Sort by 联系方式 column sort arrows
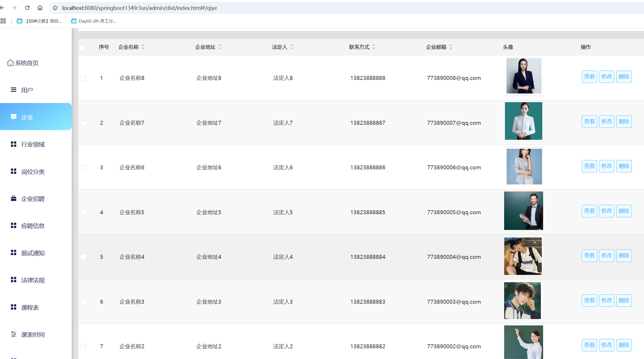The image size is (644, 359). point(374,47)
